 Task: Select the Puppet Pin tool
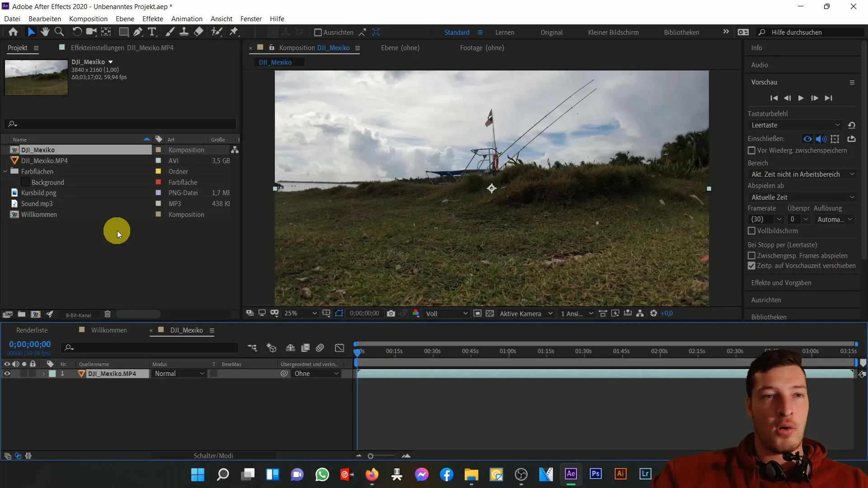point(234,32)
